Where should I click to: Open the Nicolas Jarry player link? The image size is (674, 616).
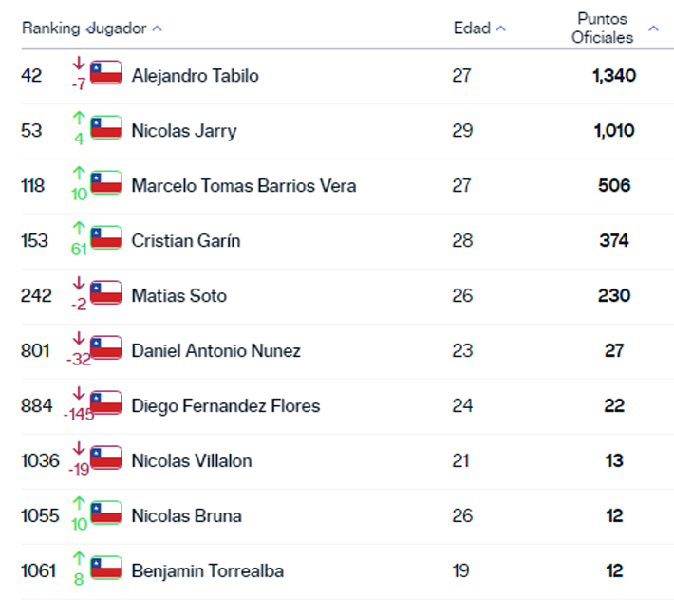(184, 131)
